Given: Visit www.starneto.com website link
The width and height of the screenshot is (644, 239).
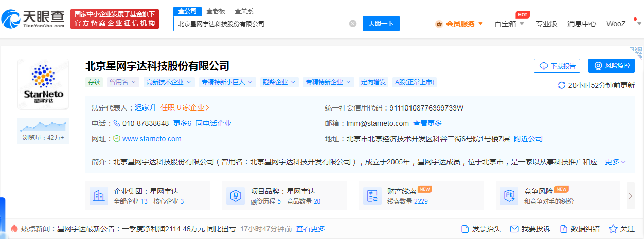Looking at the screenshot, I should pyautogui.click(x=152, y=139).
